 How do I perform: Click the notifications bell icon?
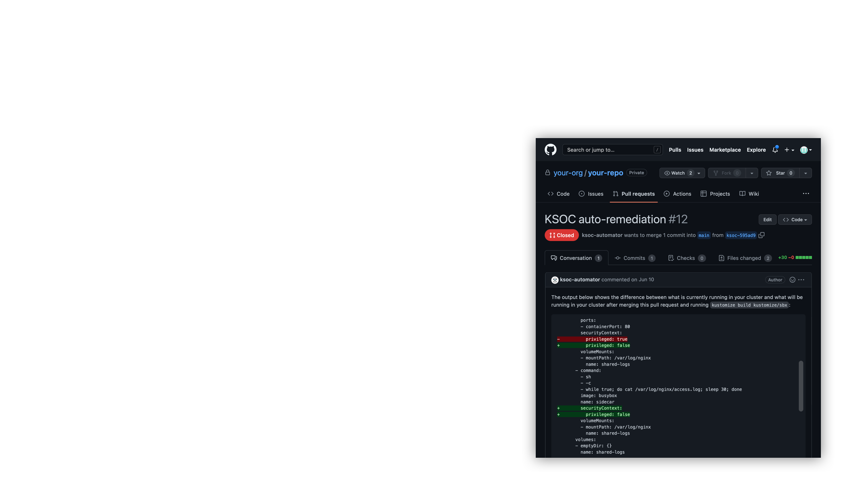tap(775, 149)
